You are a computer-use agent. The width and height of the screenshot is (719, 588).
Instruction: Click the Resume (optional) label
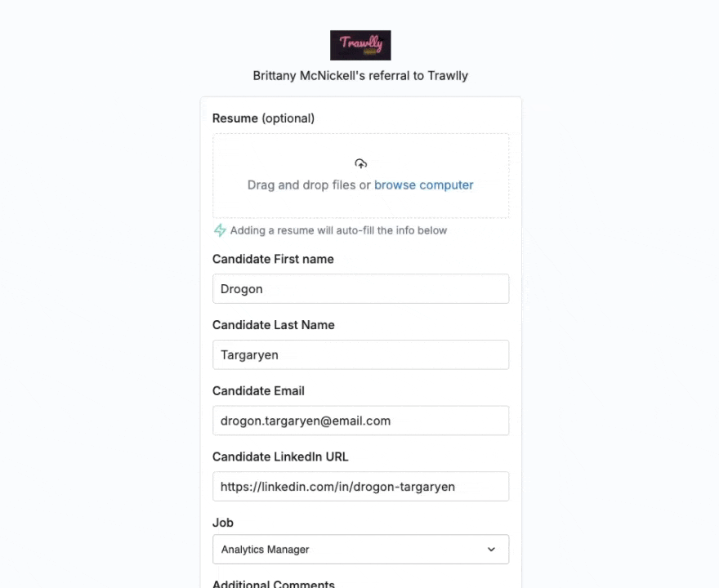tap(263, 118)
